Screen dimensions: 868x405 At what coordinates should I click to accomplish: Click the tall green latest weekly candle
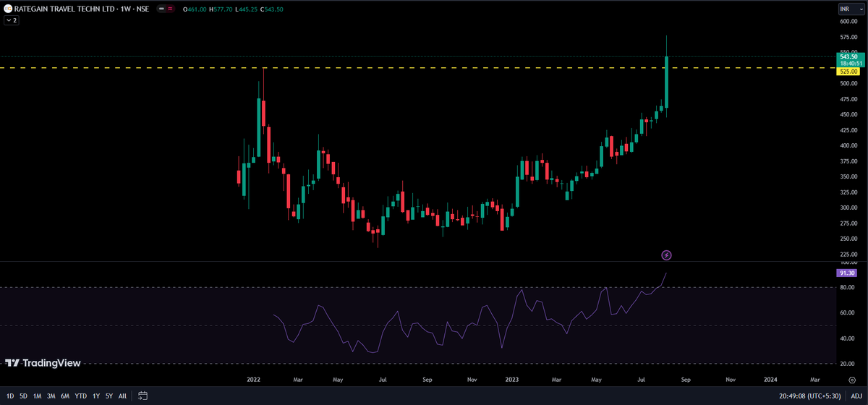pyautogui.click(x=666, y=81)
